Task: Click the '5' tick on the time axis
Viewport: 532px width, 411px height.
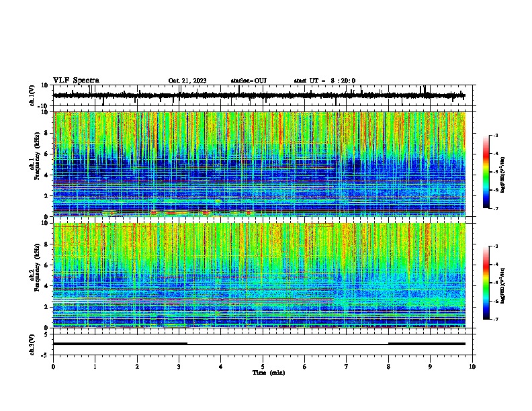Action: (263, 367)
